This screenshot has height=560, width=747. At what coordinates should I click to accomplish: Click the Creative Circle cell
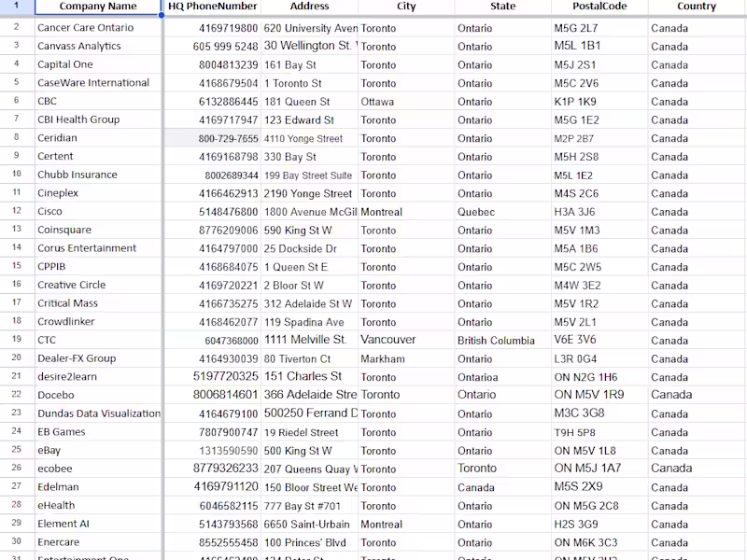(x=98, y=285)
